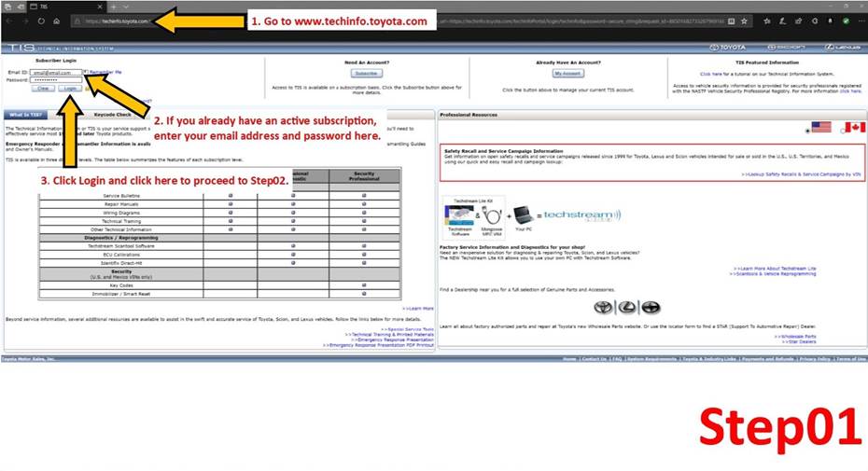Select the Canada flag radio button
The width and height of the screenshot is (868, 471).
click(843, 131)
